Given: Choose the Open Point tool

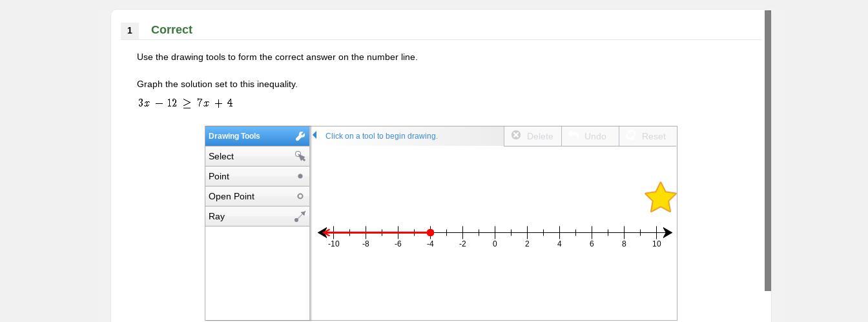Looking at the screenshot, I should 257,196.
